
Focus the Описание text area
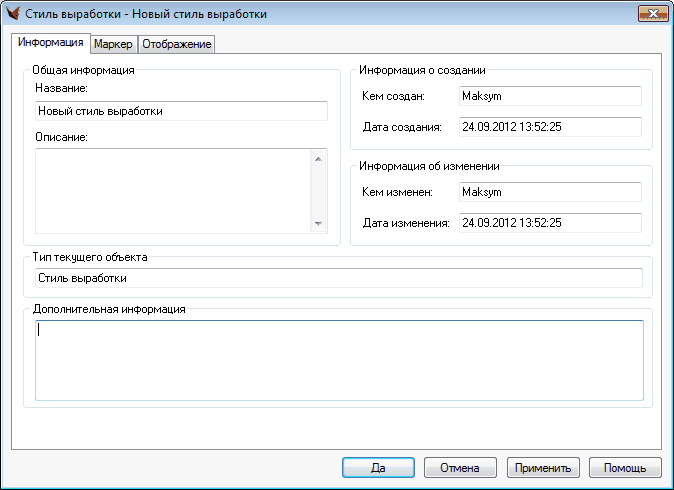click(x=173, y=191)
